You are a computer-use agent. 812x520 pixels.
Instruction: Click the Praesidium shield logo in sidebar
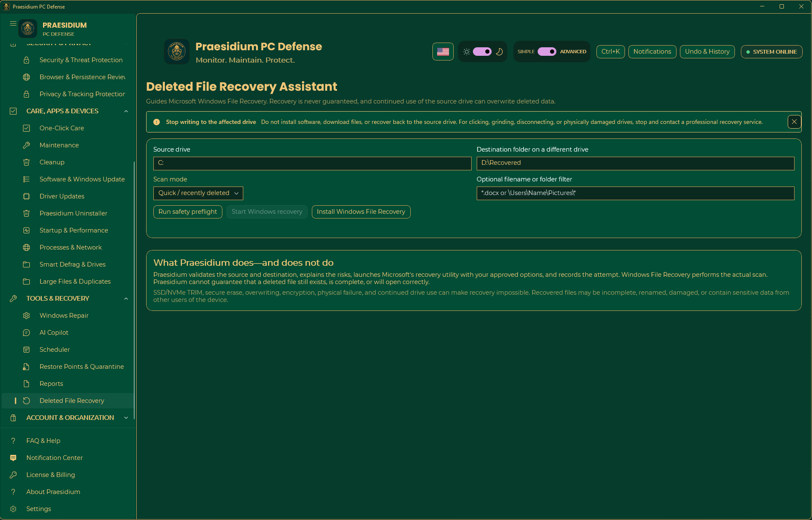[28, 29]
